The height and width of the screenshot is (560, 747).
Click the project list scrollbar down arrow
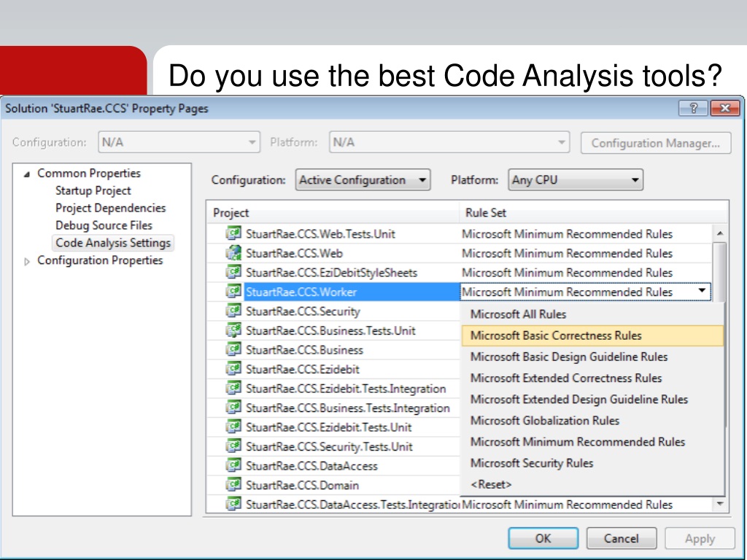coord(720,503)
